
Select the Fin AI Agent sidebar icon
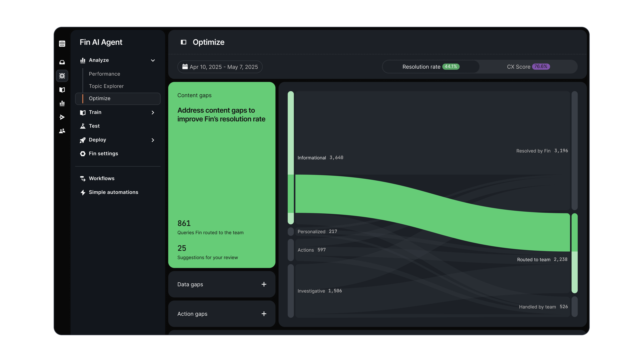[62, 76]
